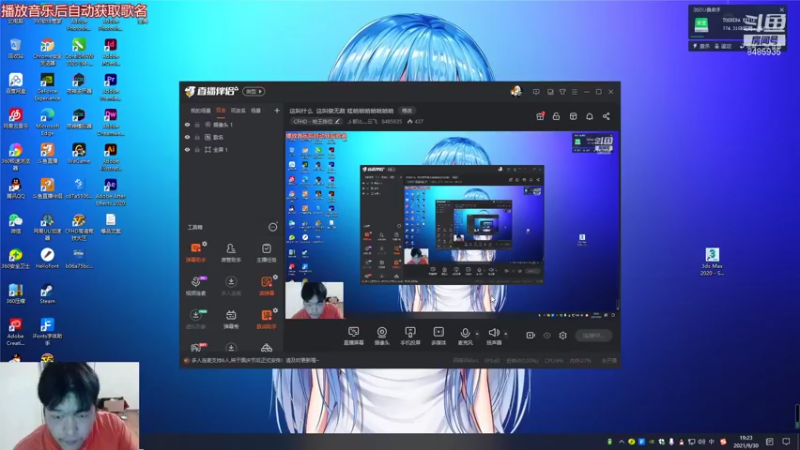Open the settings gear in bottom bar
800x450 pixels.
click(x=563, y=335)
